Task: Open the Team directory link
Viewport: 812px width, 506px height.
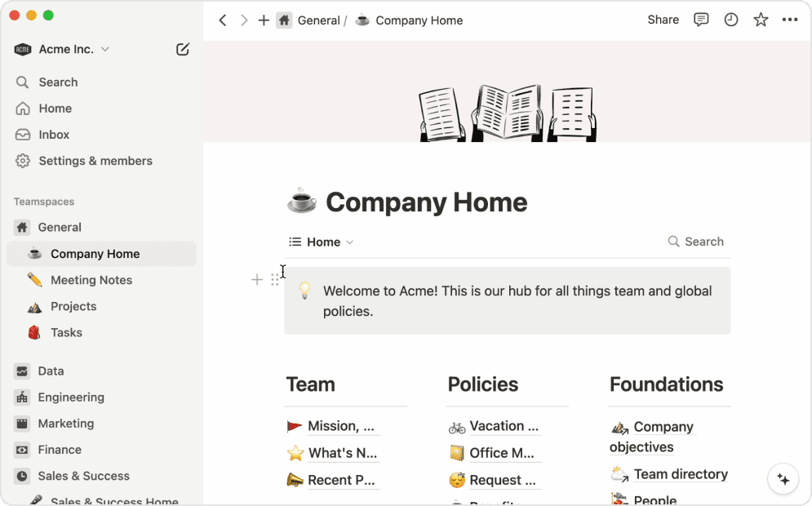Action: pos(680,474)
